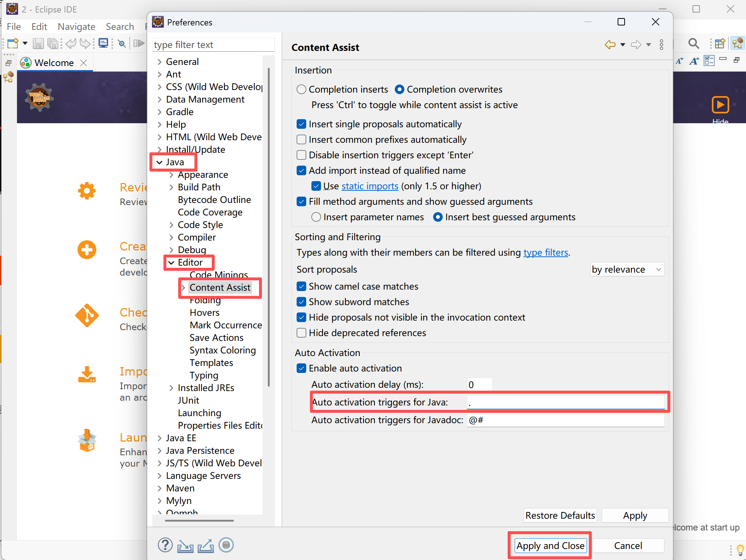
Task: Open the type filters link
Action: (x=545, y=253)
